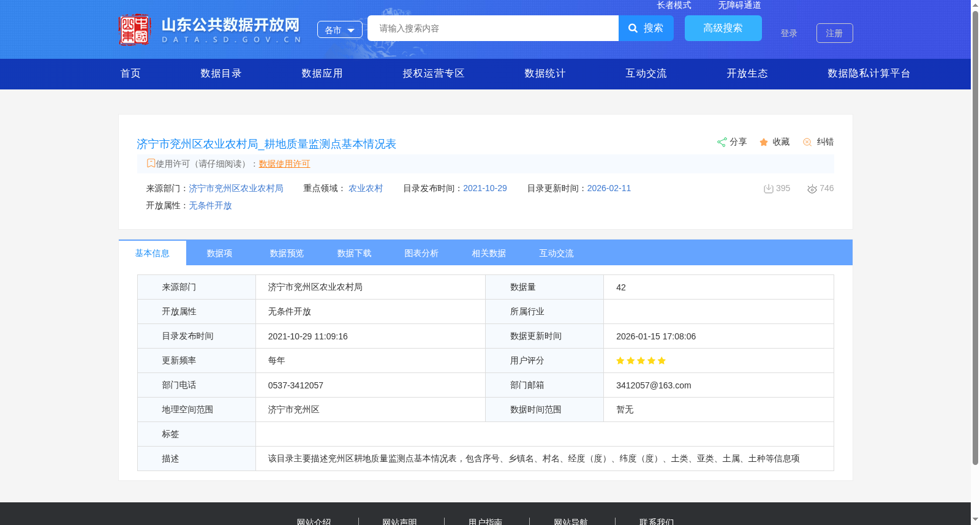Click the 无条件开放 open attribute link
The width and height of the screenshot is (980, 525).
coord(210,205)
